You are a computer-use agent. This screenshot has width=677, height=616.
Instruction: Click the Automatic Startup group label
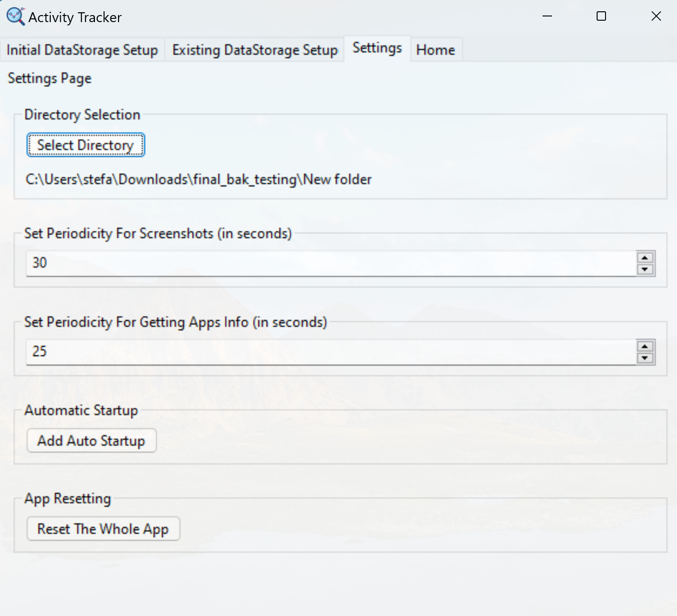81,411
